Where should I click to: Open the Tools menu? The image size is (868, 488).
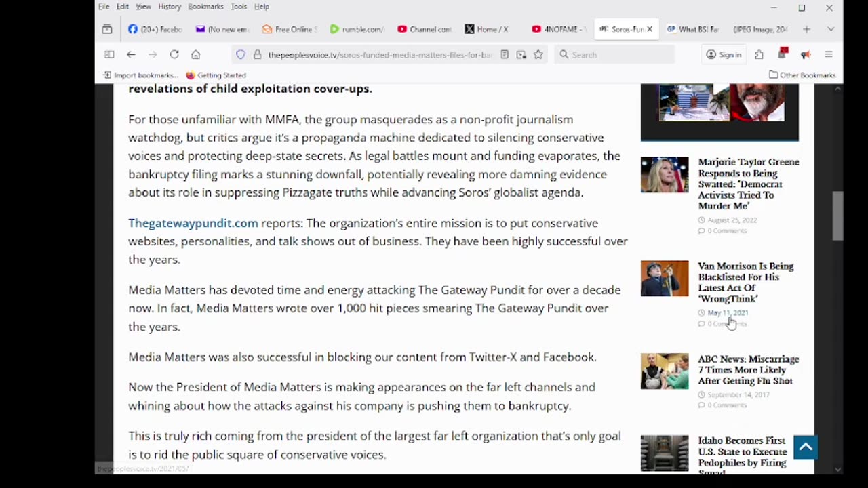click(x=239, y=7)
